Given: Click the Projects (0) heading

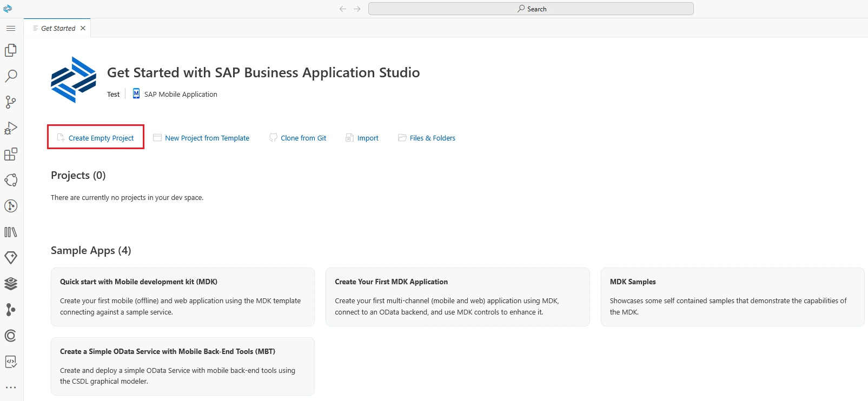Looking at the screenshot, I should pyautogui.click(x=78, y=175).
